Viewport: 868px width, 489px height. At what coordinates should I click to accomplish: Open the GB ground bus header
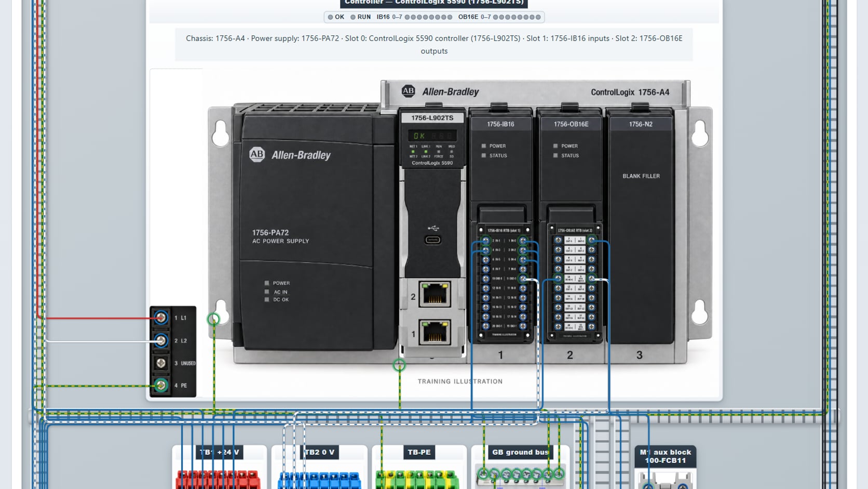click(520, 452)
